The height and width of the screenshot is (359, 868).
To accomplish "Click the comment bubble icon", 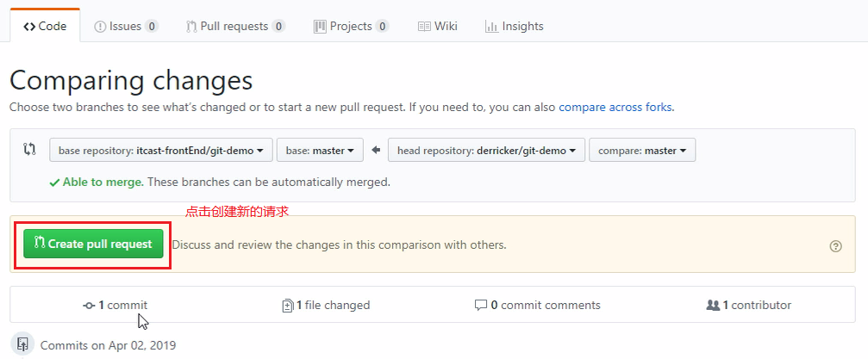I will pyautogui.click(x=481, y=305).
